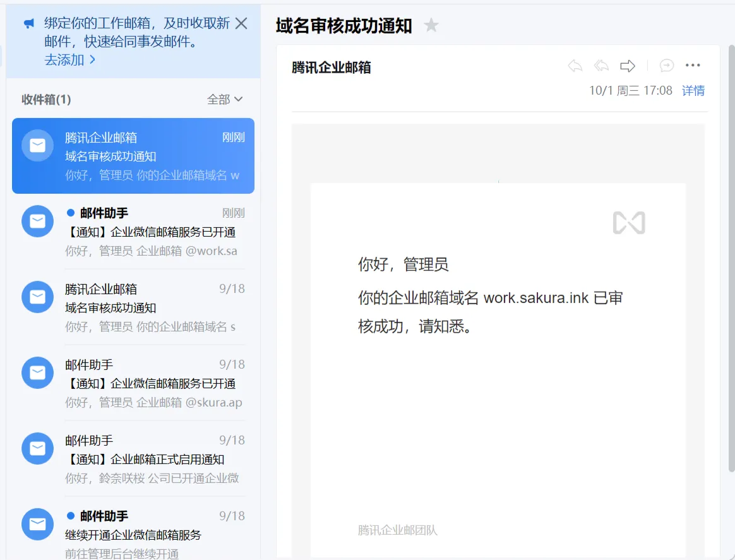
Task: Select the highlighted 腾讯企业邮箱 刚刚 email
Action: coord(133,155)
